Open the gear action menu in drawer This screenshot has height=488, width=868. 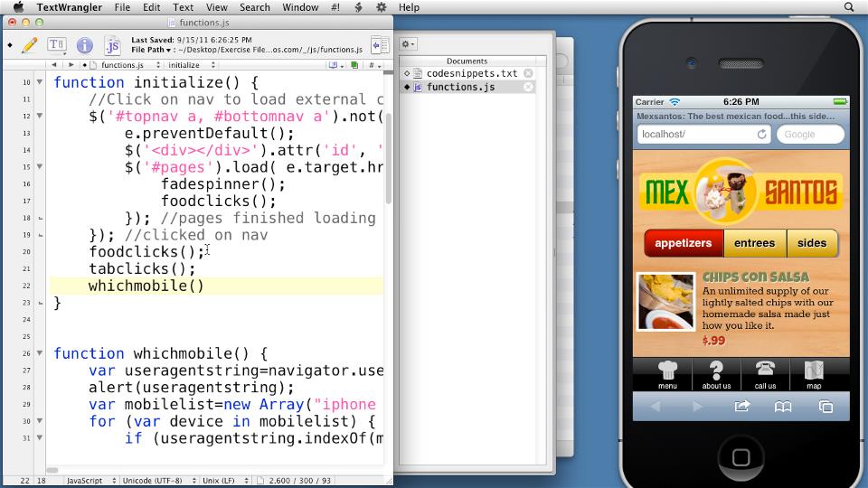coord(408,43)
